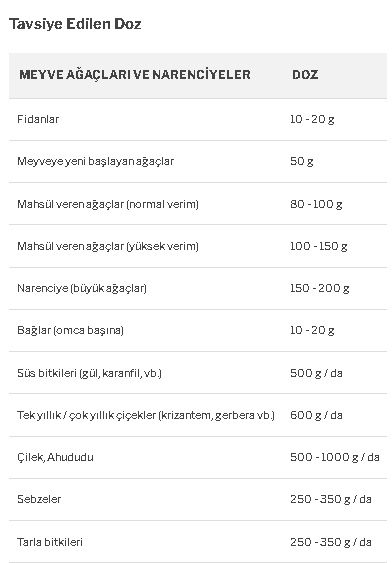This screenshot has height=563, width=392.
Task: Click 'Narenciye (büyük ağaçlar)' row label
Action: point(82,288)
